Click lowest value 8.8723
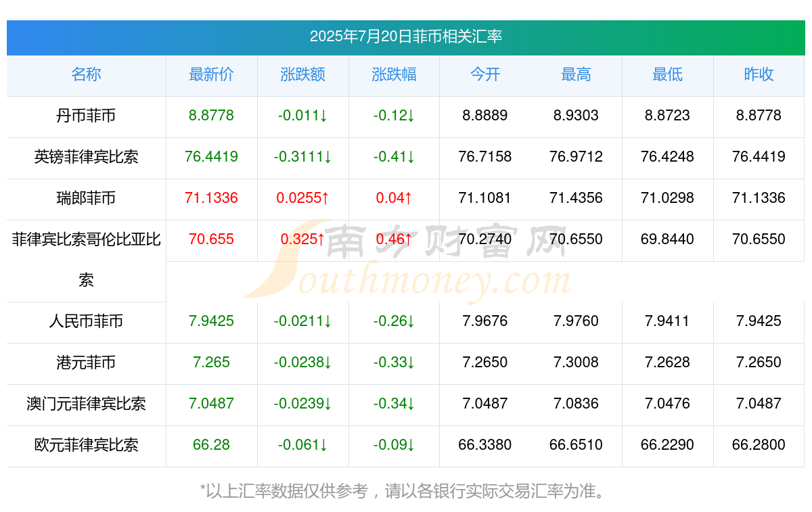The image size is (812, 512). tap(667, 116)
